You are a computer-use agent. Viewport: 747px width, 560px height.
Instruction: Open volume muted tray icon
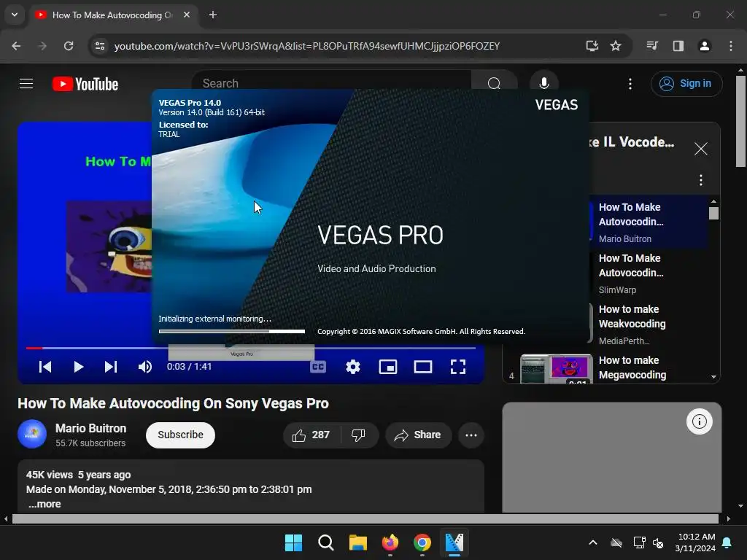coord(659,542)
